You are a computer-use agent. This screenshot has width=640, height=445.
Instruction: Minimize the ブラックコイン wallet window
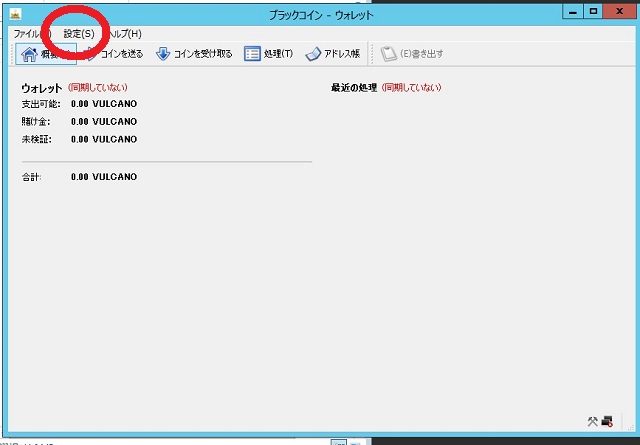[573, 12]
